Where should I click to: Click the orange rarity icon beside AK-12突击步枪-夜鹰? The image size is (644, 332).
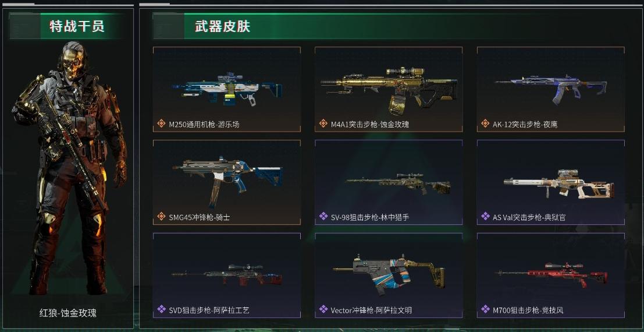[x=485, y=123]
